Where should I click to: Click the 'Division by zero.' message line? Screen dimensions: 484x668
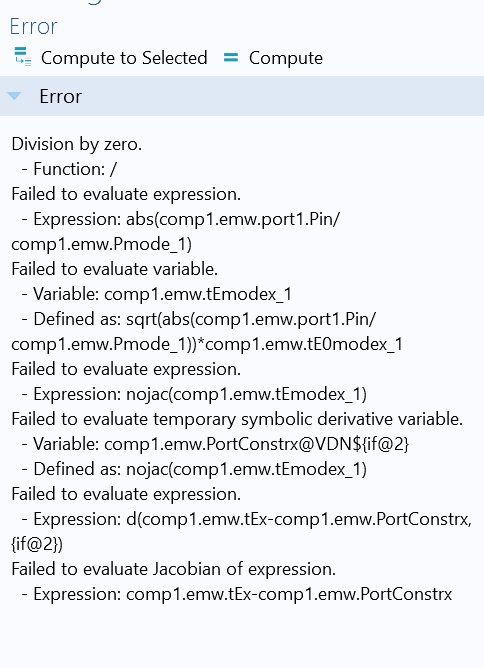click(77, 144)
